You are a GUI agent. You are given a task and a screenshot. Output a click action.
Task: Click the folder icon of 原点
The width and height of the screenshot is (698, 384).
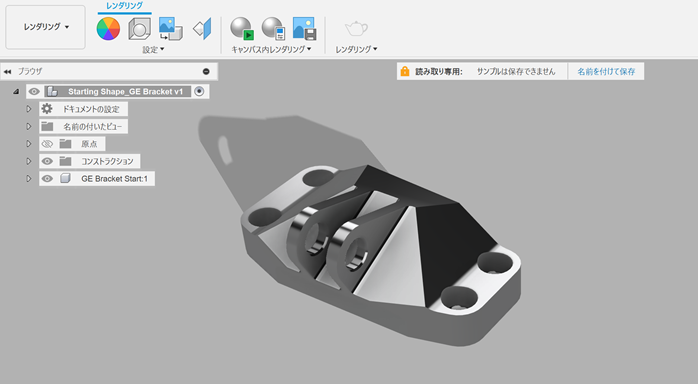click(65, 144)
